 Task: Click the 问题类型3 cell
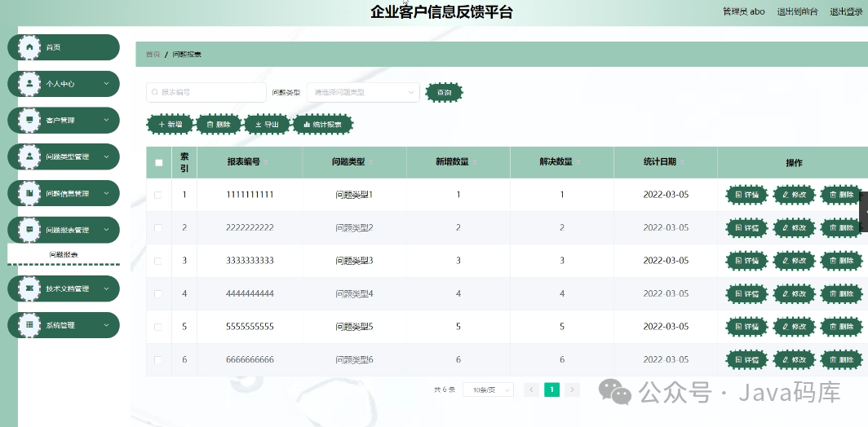[354, 261]
